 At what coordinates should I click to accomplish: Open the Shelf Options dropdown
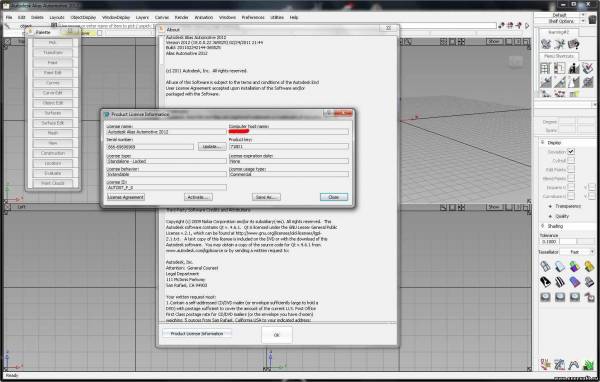point(561,21)
